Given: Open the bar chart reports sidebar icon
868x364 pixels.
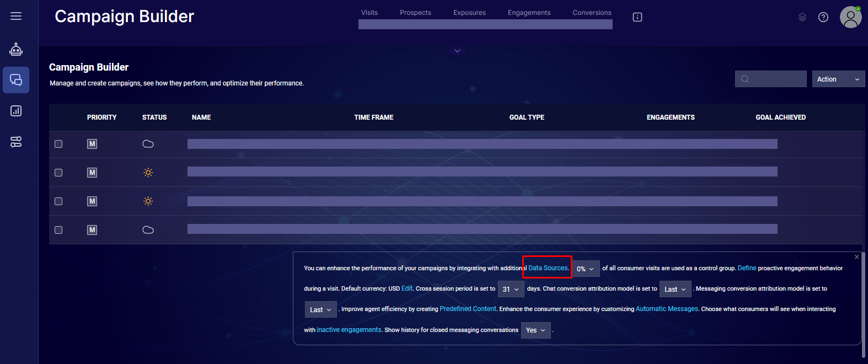Looking at the screenshot, I should (16, 111).
